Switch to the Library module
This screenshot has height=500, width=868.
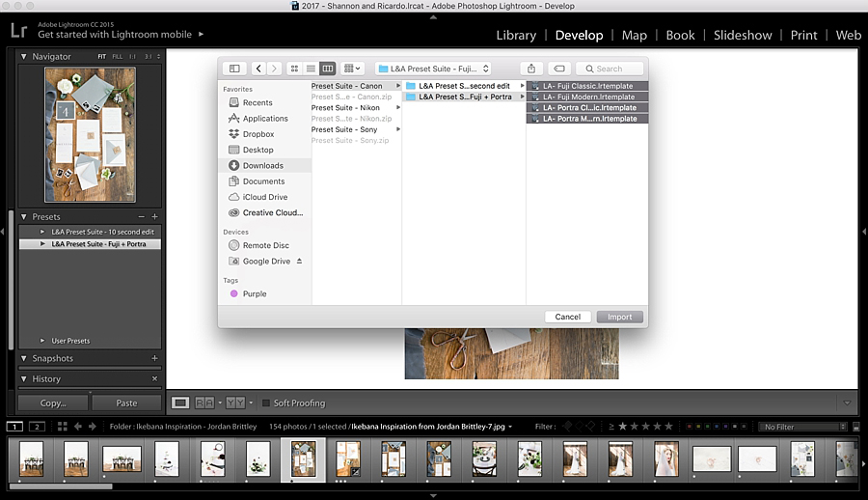click(x=516, y=35)
